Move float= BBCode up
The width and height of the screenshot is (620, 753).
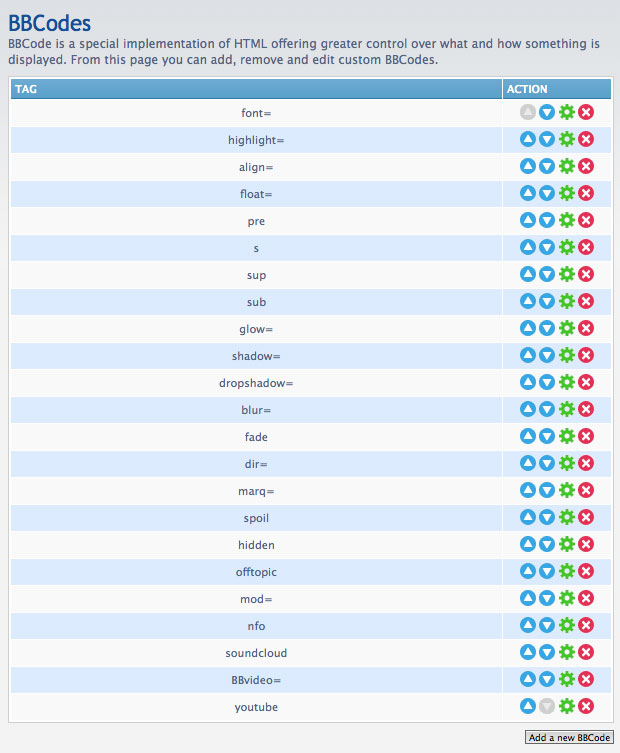[x=527, y=193]
